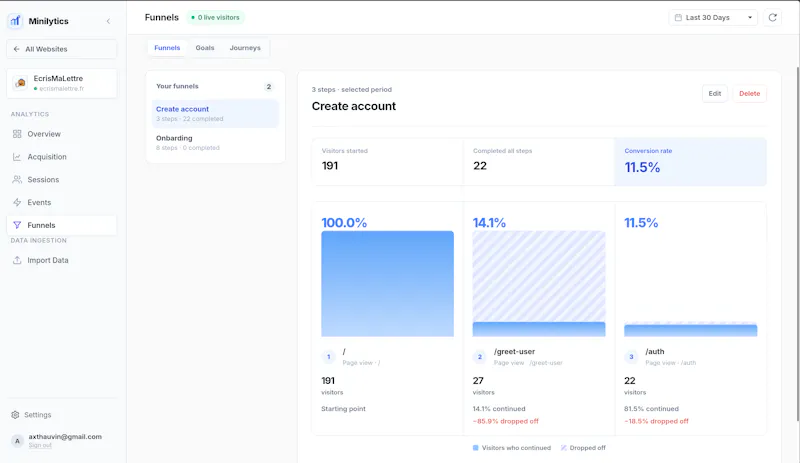
Task: Click the 85.9% dropped off text
Action: tap(506, 421)
